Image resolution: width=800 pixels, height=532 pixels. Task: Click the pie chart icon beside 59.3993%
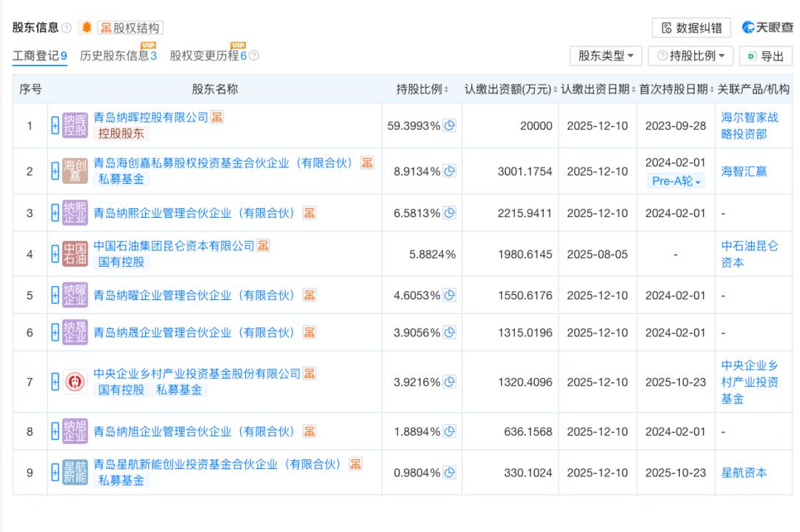click(x=449, y=125)
